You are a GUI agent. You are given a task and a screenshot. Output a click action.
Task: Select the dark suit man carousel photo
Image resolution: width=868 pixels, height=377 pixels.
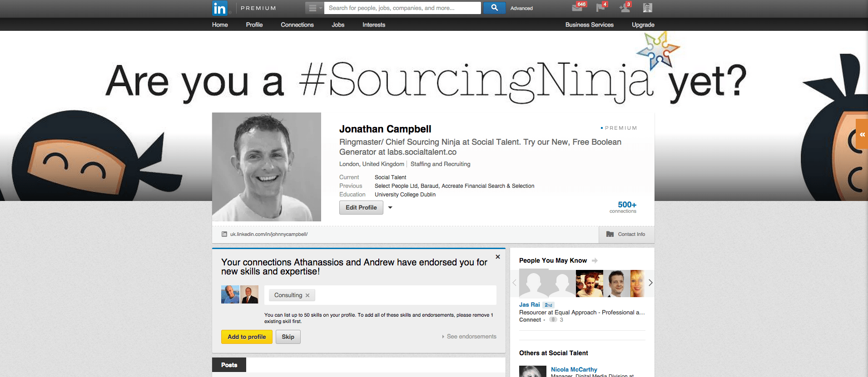click(x=616, y=283)
